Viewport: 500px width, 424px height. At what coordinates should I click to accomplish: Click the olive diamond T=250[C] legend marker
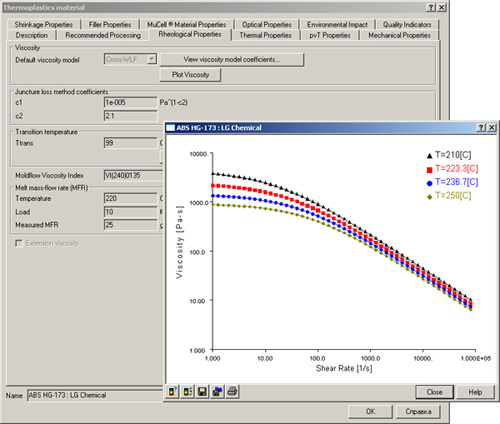coord(429,197)
